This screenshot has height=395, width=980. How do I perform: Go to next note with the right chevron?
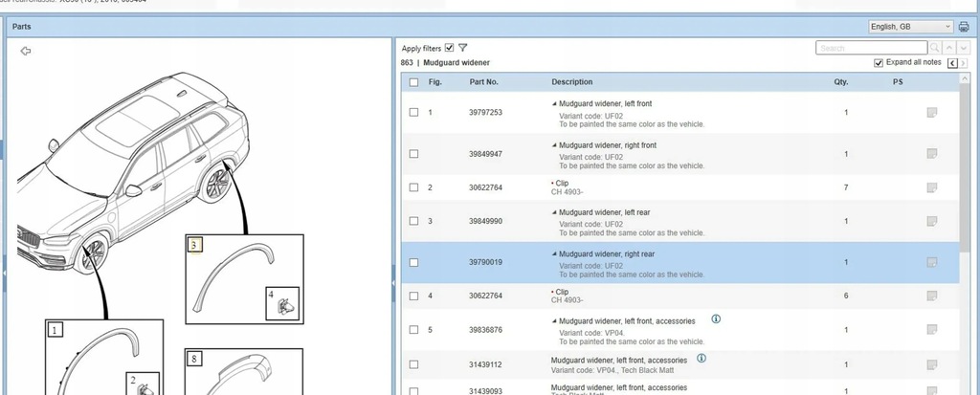(x=963, y=63)
